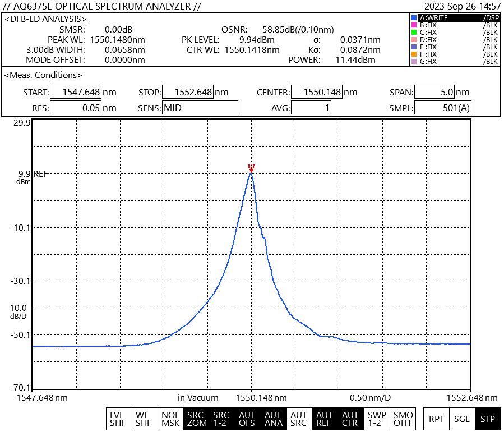504x431 pixels.
Task: Run single sweep with SGL button
Action: pos(462,419)
